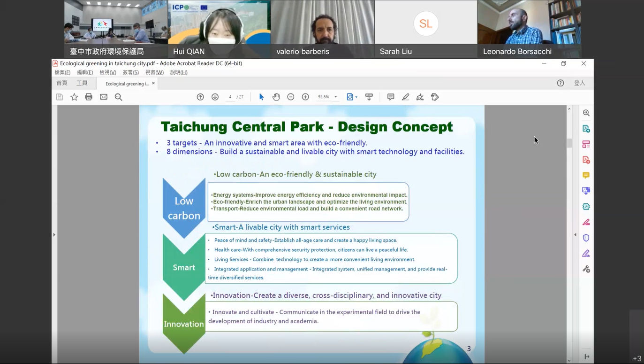Viewport: 644px width, 364px height.
Task: Activate the Hand pan tool
Action: pos(276,97)
